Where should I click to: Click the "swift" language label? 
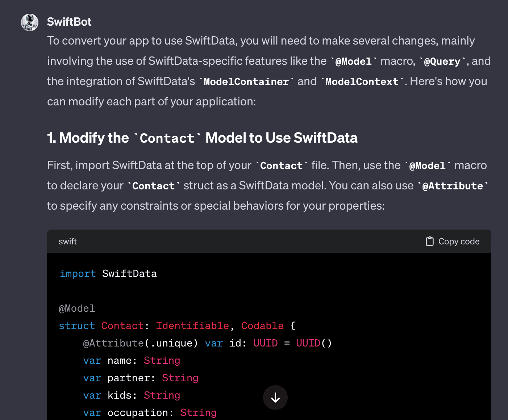68,241
